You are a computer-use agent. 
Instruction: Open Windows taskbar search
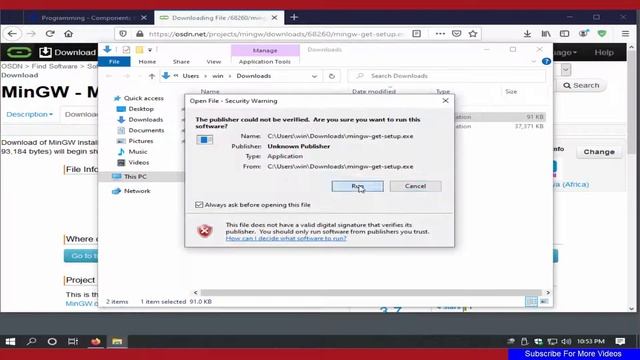31,342
